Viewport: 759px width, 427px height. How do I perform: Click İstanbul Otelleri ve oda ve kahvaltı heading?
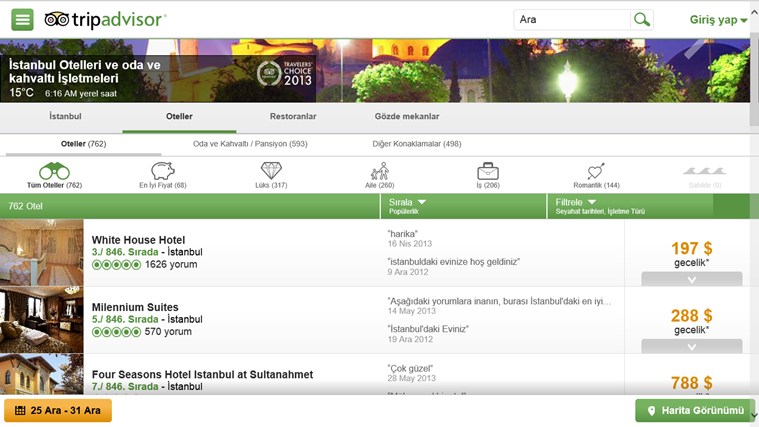pyautogui.click(x=84, y=72)
